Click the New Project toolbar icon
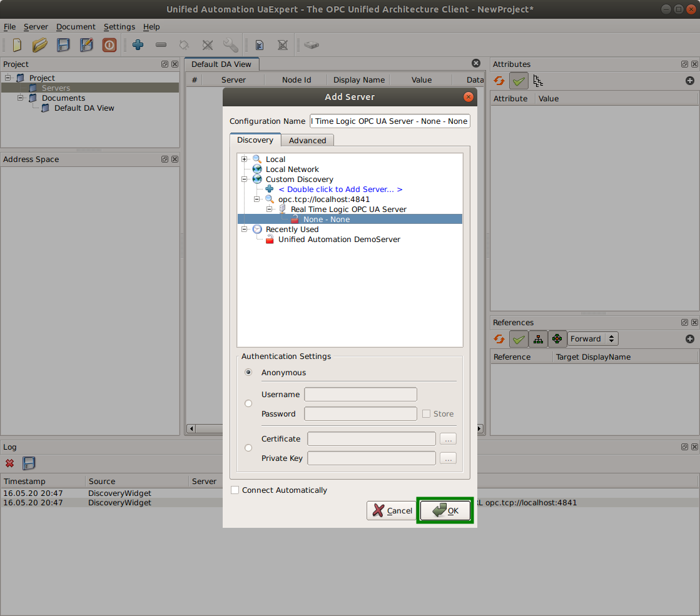This screenshot has height=616, width=700. coord(17,44)
